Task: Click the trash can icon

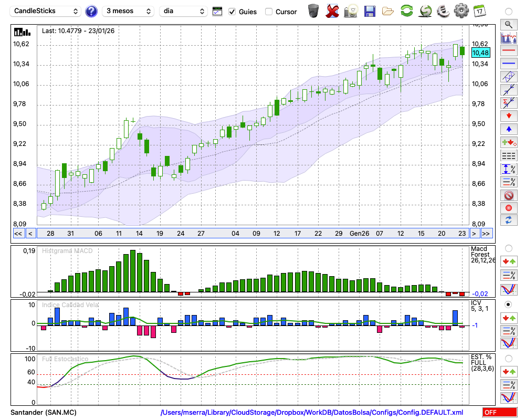Action: coord(313,11)
